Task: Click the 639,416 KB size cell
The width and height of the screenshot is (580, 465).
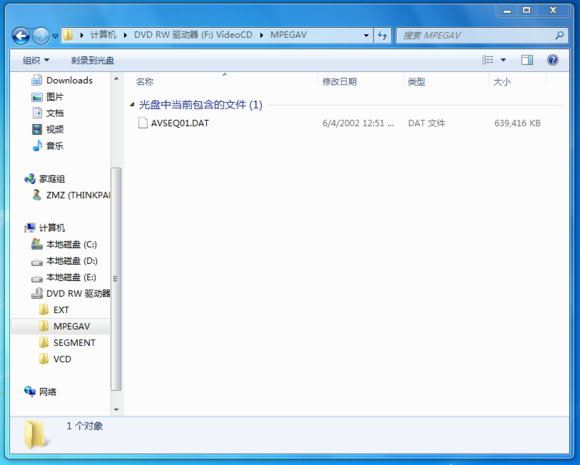Action: [x=517, y=123]
